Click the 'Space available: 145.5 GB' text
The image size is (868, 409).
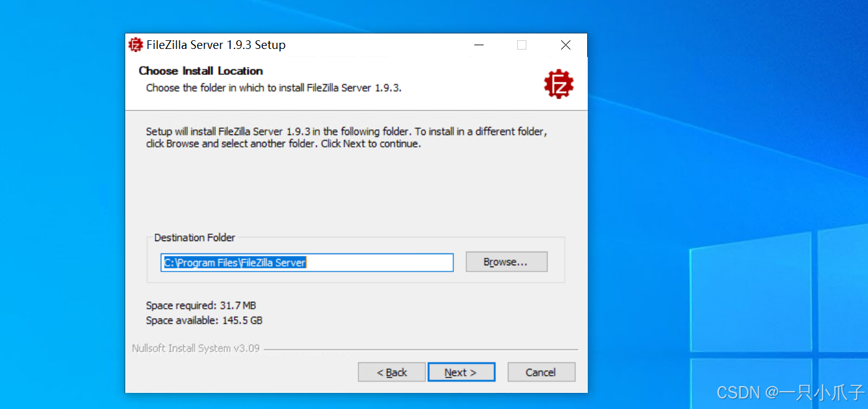coord(204,320)
